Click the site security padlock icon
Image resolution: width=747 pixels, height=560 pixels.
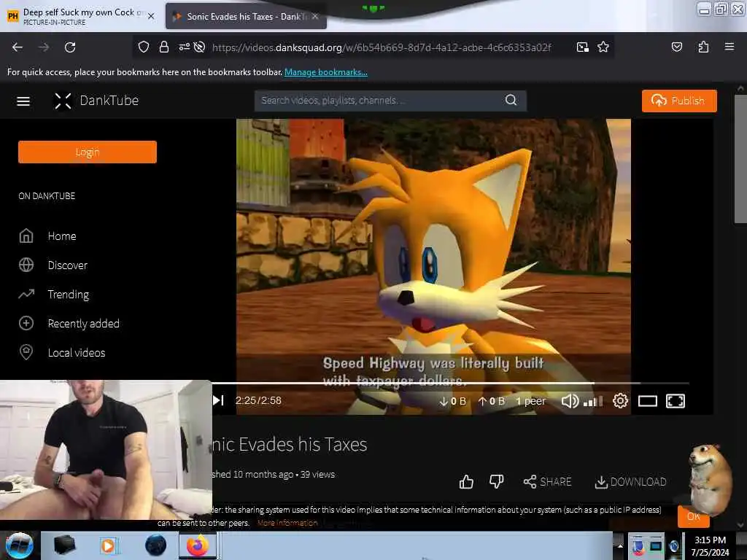(x=164, y=47)
